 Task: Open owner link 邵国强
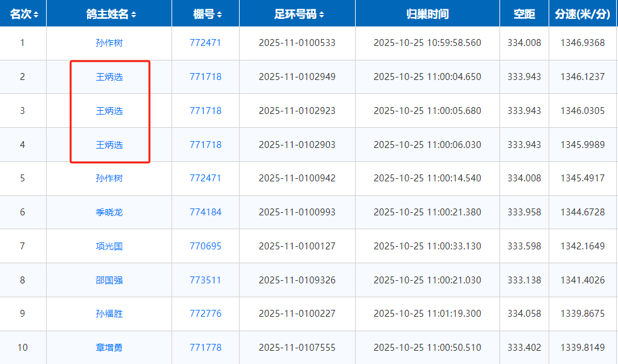(x=109, y=280)
